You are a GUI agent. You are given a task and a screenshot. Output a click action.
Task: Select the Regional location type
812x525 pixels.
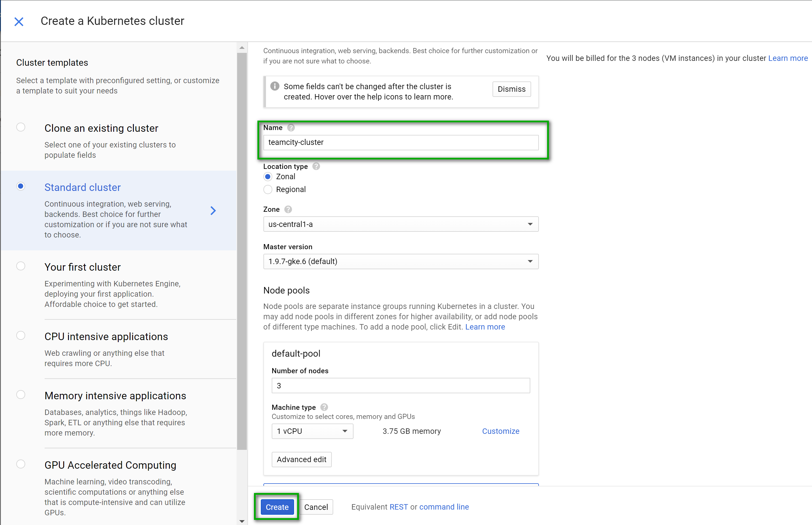268,189
